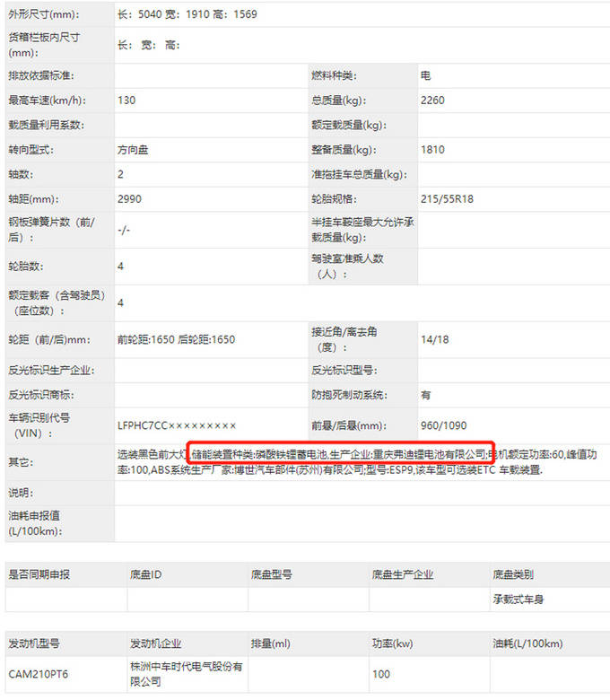
Task: Select total mass value 2260
Action: tap(432, 101)
